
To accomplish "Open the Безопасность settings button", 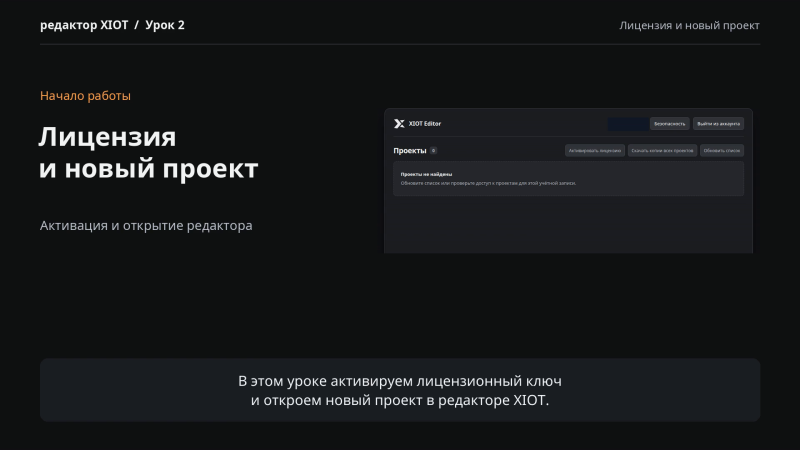I will pyautogui.click(x=669, y=123).
